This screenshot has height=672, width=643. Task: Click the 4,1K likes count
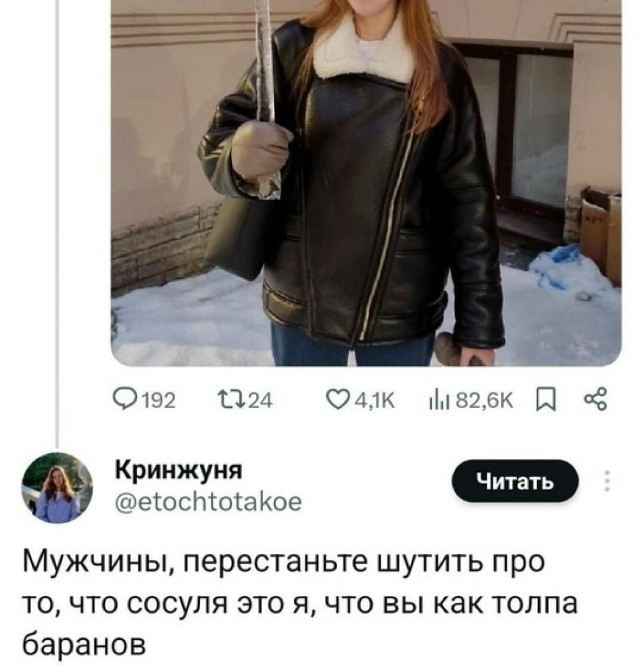click(373, 401)
